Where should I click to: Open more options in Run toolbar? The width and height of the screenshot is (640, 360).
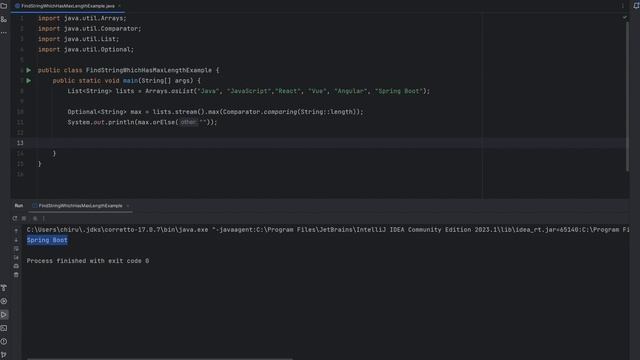pyautogui.click(x=44, y=218)
